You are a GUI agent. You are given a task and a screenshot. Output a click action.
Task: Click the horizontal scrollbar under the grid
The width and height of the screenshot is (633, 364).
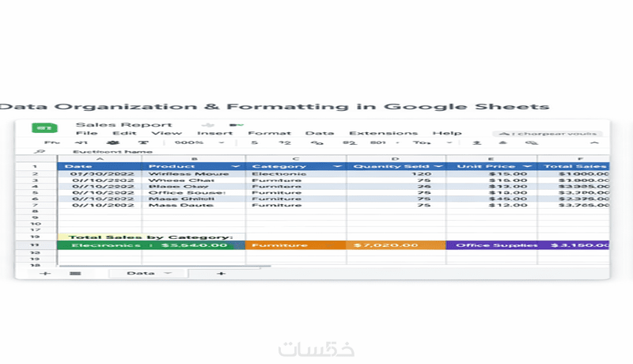click(x=165, y=267)
